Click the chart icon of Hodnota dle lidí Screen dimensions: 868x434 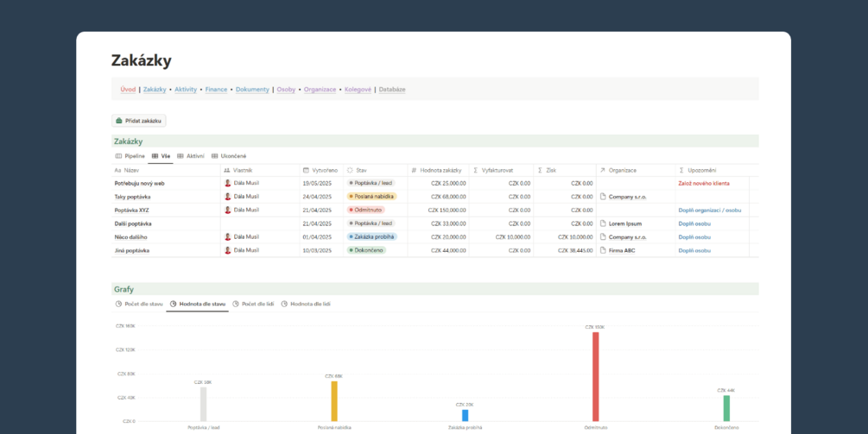pyautogui.click(x=284, y=304)
